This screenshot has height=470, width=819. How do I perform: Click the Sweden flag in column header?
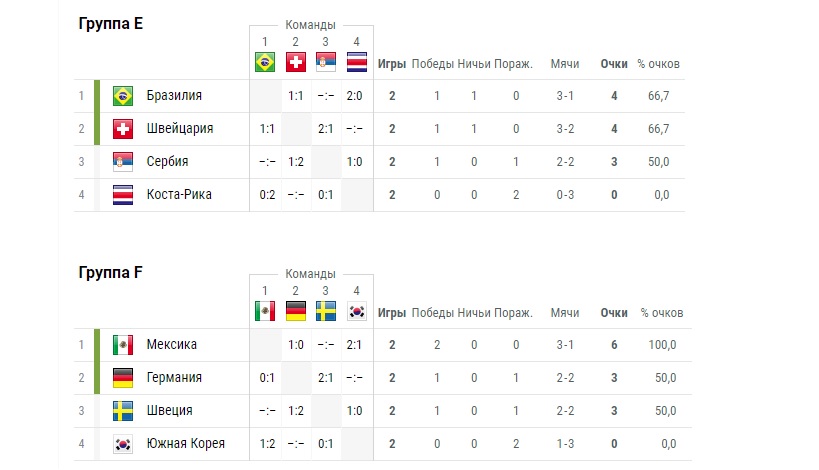[326, 311]
